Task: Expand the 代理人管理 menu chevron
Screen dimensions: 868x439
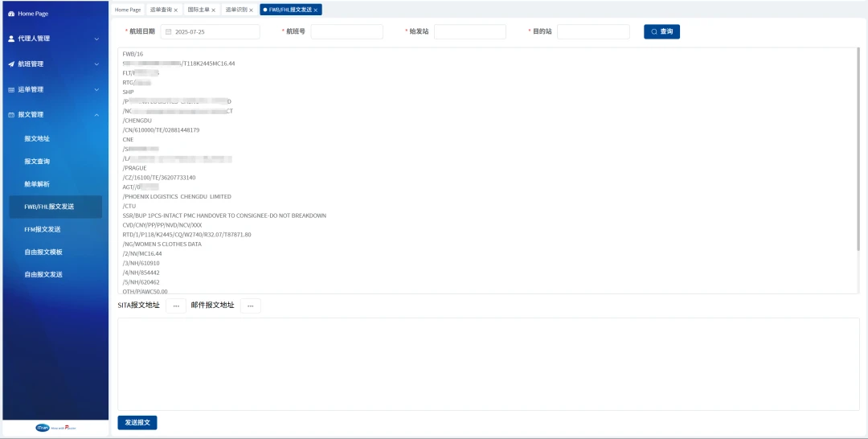Action: [96, 39]
